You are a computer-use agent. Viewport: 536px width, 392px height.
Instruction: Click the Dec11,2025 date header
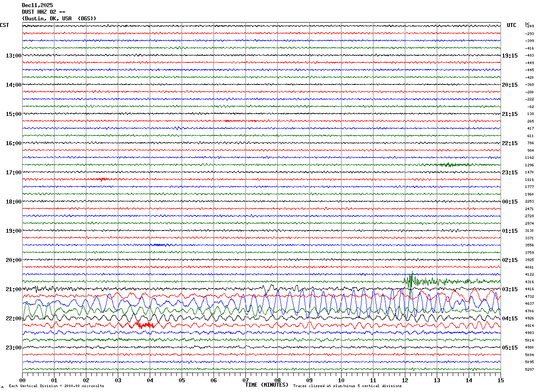(x=37, y=5)
